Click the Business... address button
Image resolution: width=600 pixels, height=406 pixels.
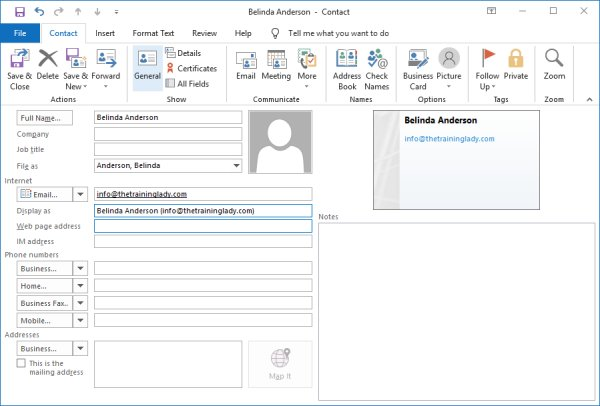click(x=44, y=349)
